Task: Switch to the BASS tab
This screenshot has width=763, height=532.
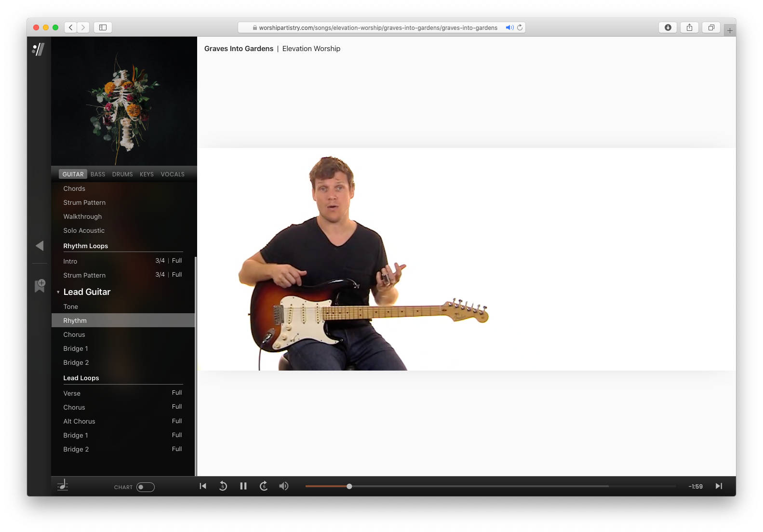Action: coord(98,174)
